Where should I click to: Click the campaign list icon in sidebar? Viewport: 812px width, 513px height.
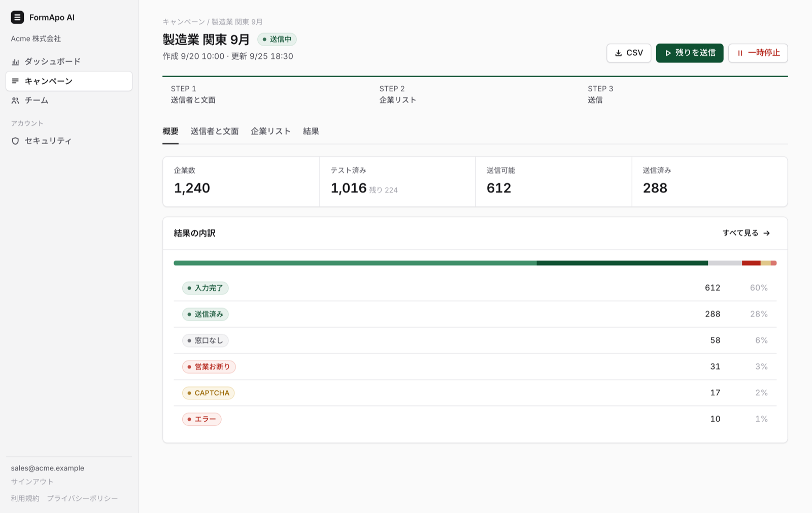click(15, 81)
